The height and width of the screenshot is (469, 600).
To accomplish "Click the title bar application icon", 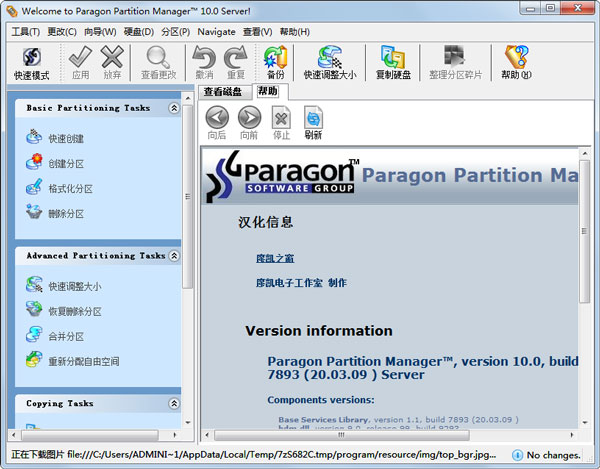I will click(11, 11).
